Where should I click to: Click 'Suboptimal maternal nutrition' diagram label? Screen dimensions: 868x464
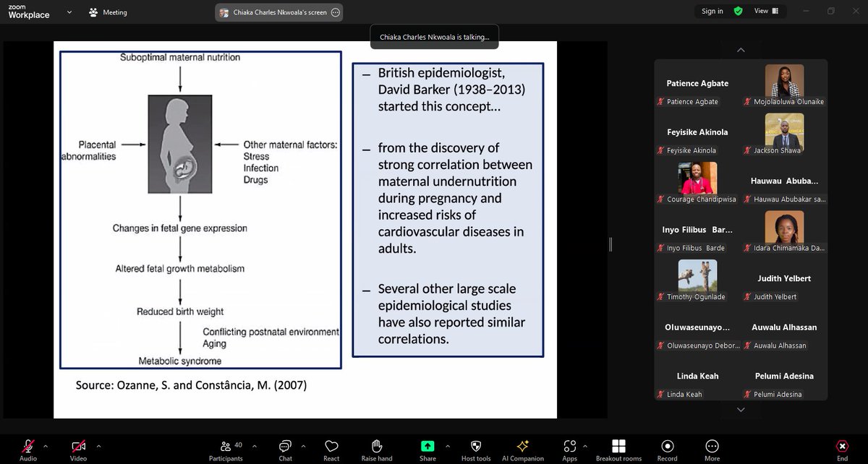180,56
